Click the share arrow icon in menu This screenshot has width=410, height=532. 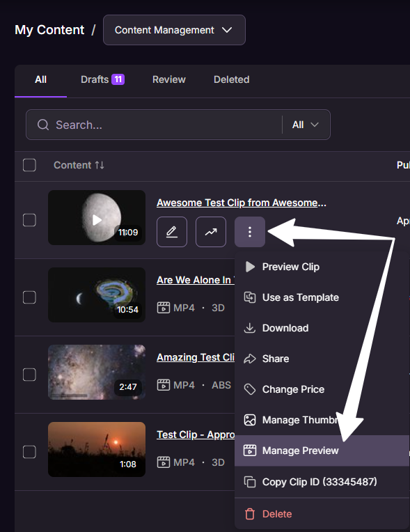point(250,359)
